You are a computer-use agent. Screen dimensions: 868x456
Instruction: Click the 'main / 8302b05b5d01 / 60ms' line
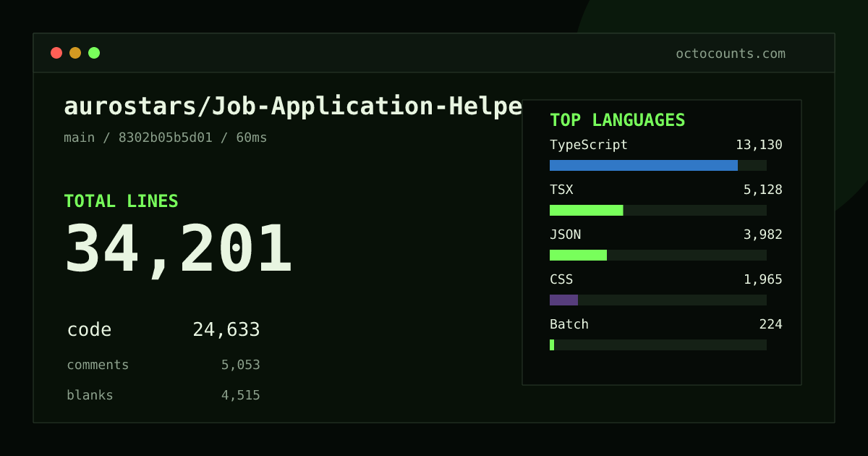pos(166,138)
